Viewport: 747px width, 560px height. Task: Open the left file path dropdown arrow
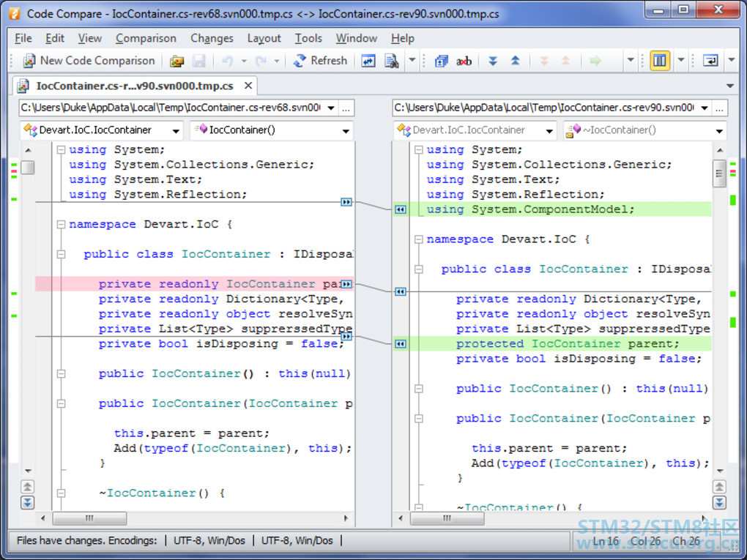331,108
